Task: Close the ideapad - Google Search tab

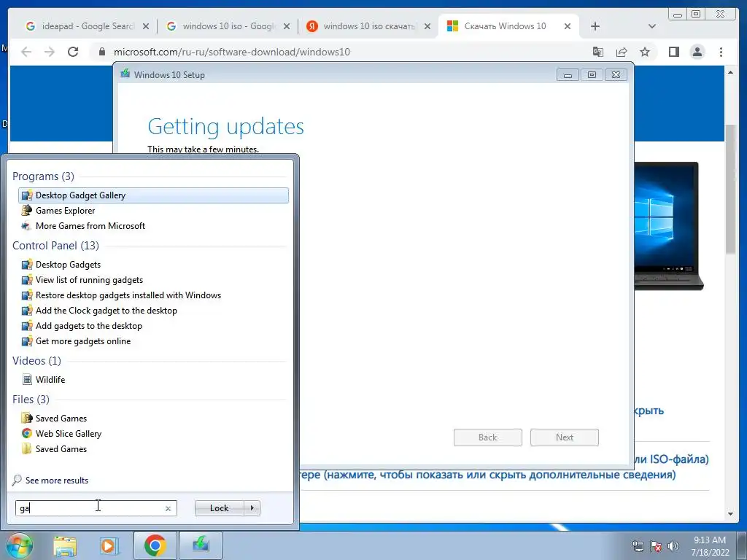Action: 146,27
